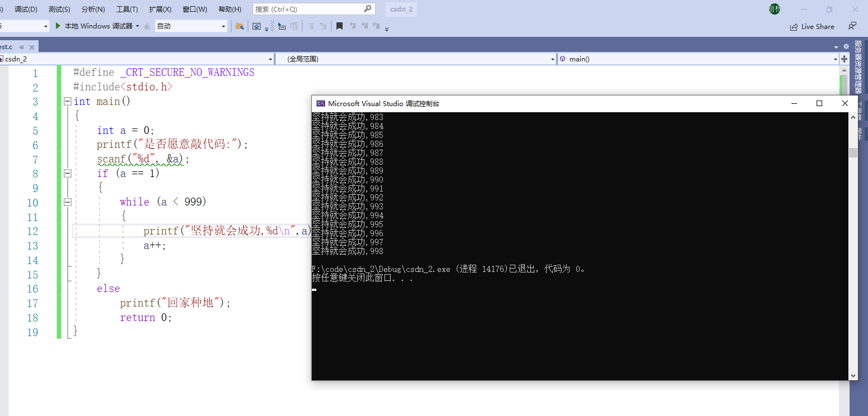Click the int a = 0; declaration on line 5

[125, 130]
